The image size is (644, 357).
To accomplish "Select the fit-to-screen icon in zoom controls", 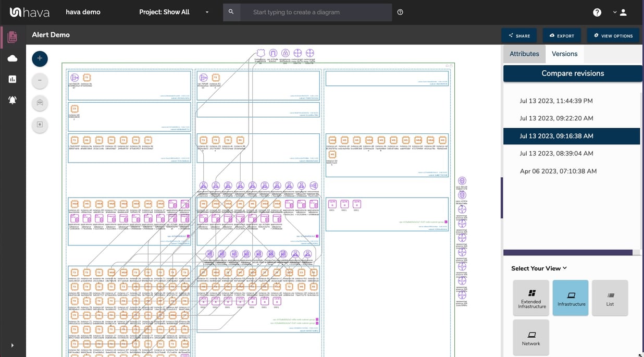I will (40, 103).
